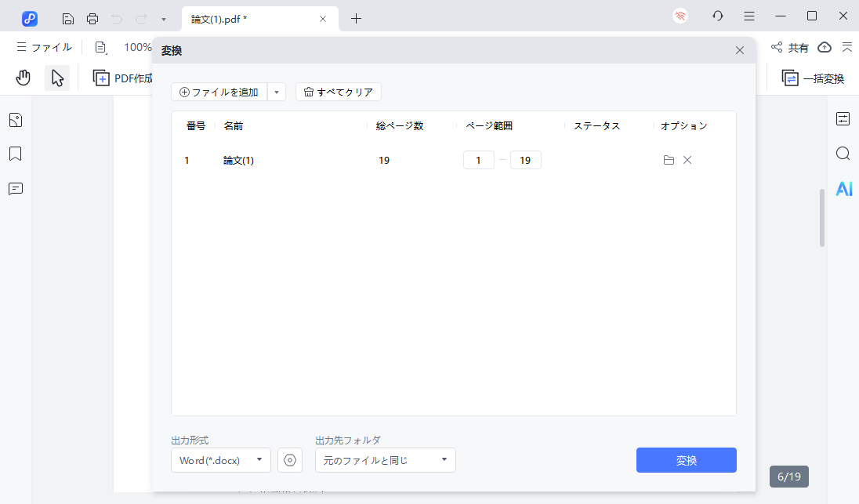Click the Save document icon
This screenshot has height=504, width=859.
point(67,17)
